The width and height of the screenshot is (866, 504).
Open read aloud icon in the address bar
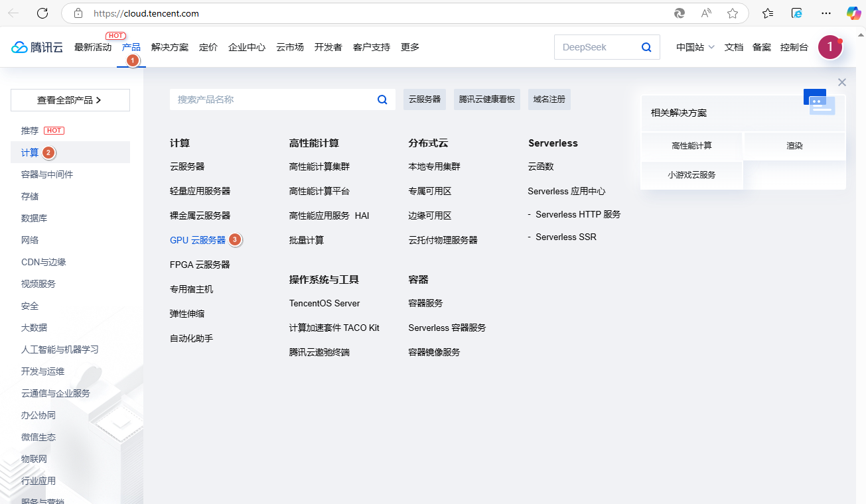pos(706,13)
